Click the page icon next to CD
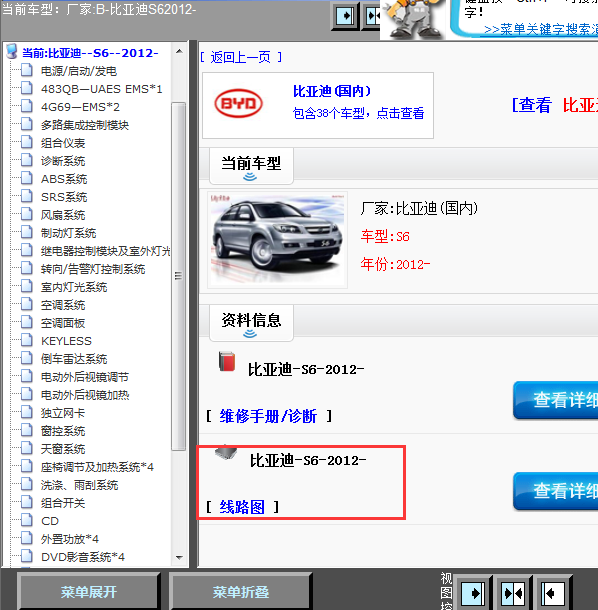The image size is (598, 610). 26,520
